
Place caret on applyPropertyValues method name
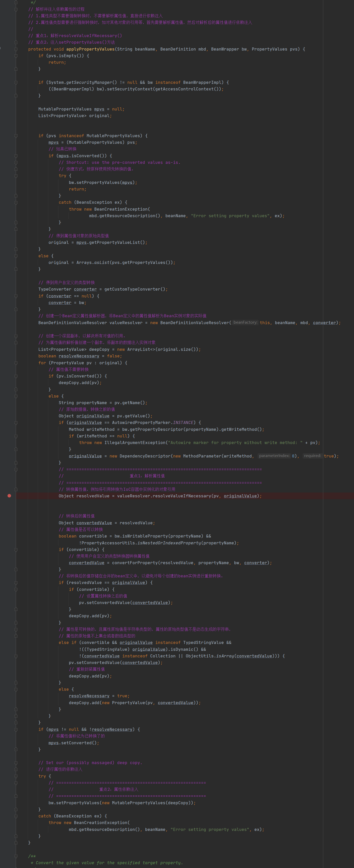(x=90, y=49)
